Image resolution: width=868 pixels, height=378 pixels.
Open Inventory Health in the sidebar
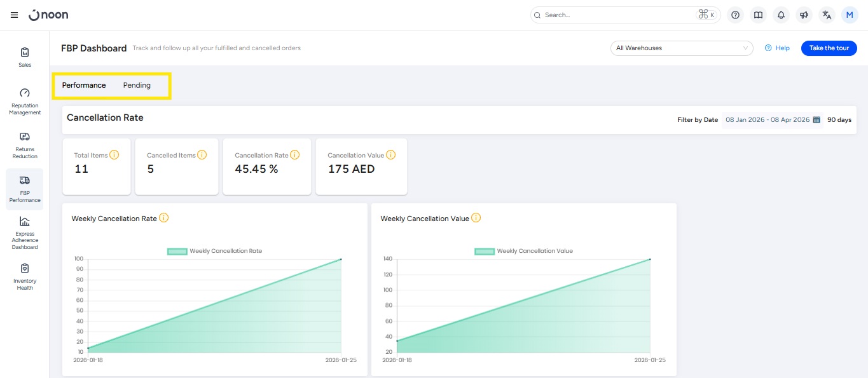pyautogui.click(x=25, y=276)
